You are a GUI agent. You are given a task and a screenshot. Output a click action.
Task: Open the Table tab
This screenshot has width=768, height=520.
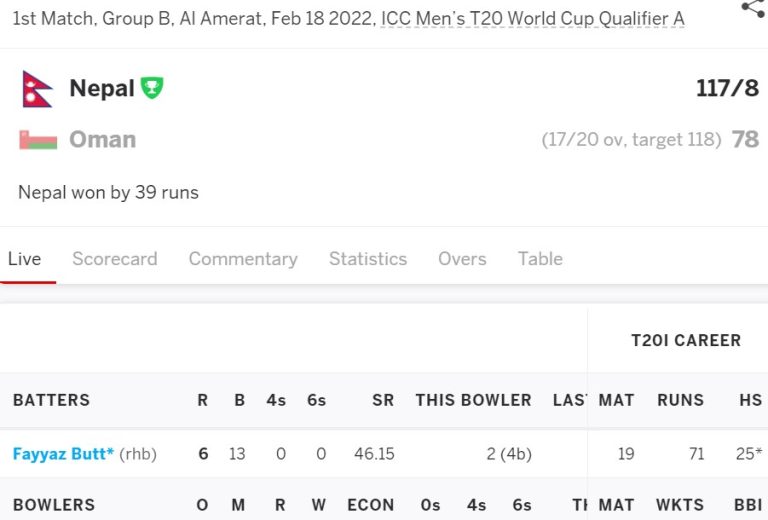pos(540,259)
